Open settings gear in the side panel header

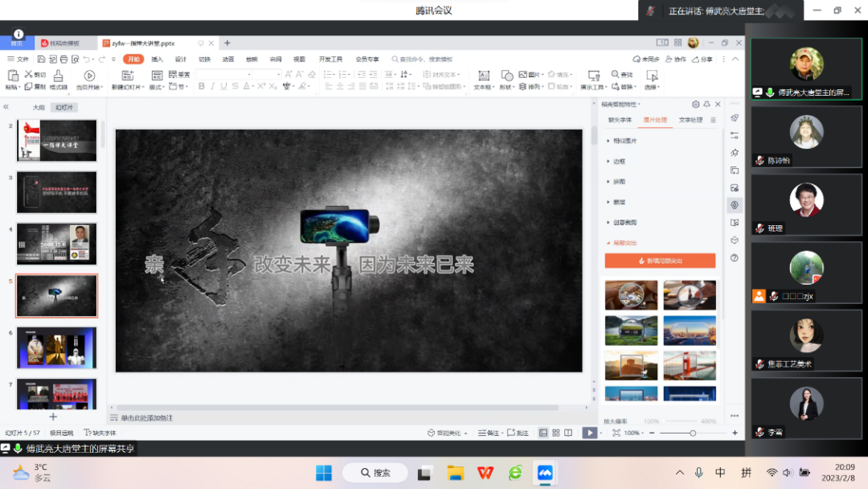(695, 105)
